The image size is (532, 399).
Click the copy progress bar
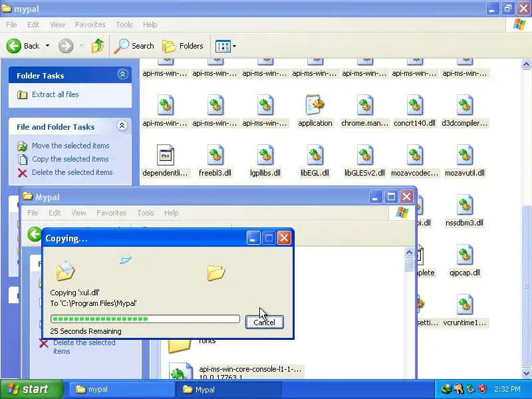coord(145,319)
